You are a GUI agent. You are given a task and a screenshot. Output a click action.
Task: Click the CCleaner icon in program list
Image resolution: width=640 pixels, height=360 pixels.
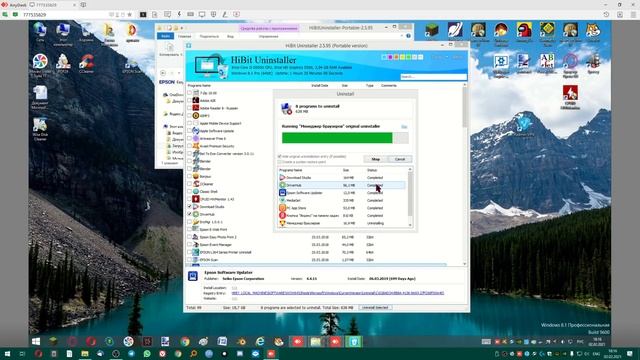[196, 184]
